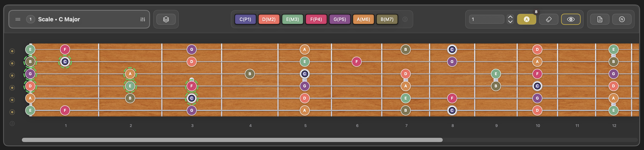This screenshot has width=644, height=150.
Task: Click G note on bottom string, fret 3
Action: pos(192,110)
